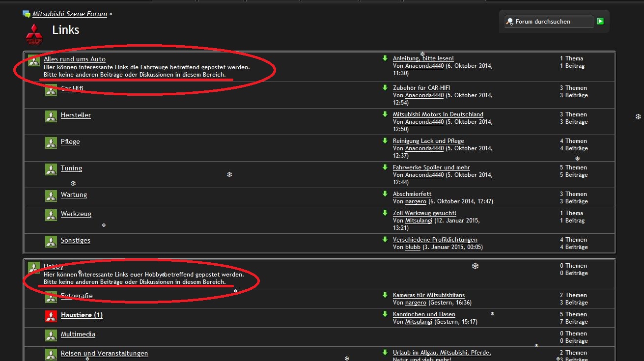This screenshot has width=644, height=361.
Task: Click the forum icon next to Tuning
Action: pos(51,169)
